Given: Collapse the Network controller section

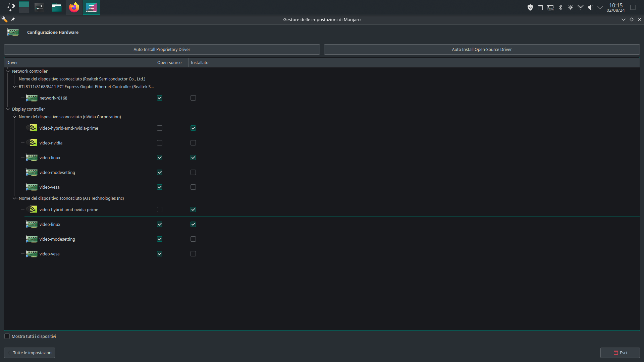Looking at the screenshot, I should (x=7, y=71).
